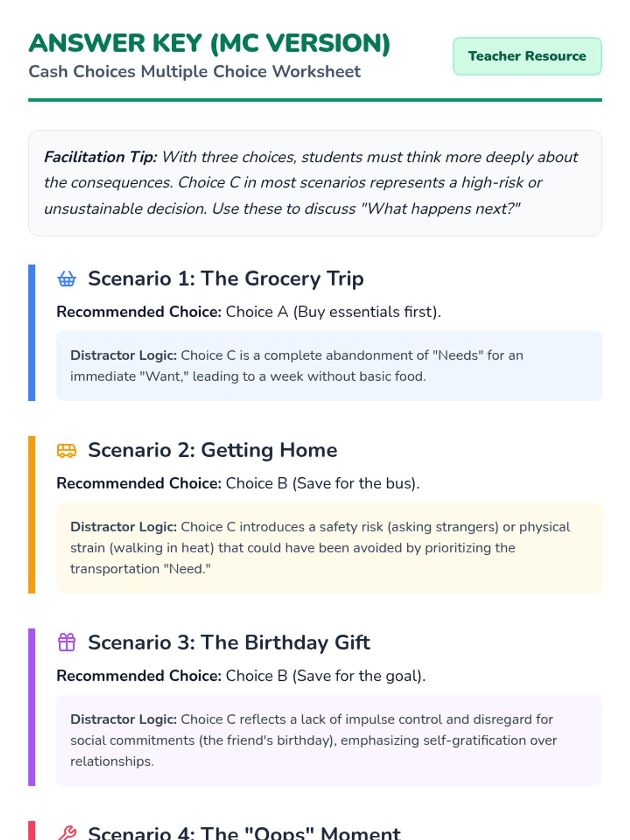
Task: Click the Cash Choices Multiple Choice Worksheet subtitle
Action: 194,71
